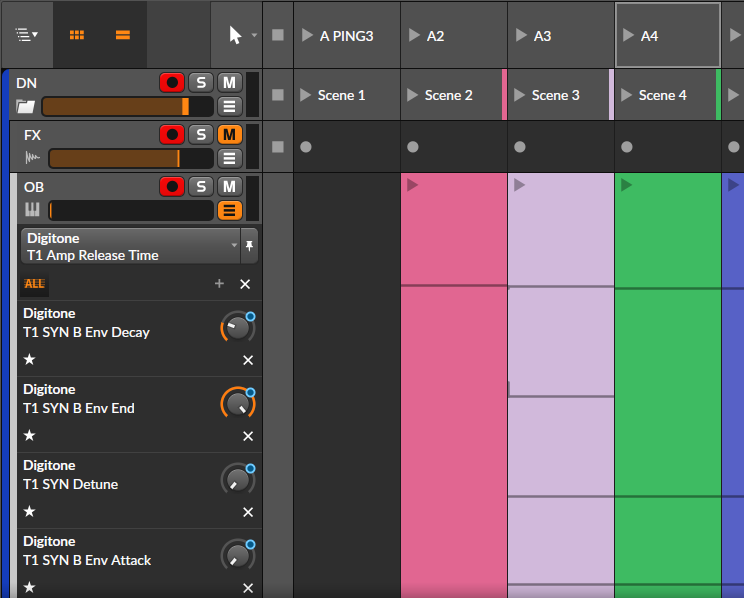Arm record on the DN track

[x=172, y=82]
